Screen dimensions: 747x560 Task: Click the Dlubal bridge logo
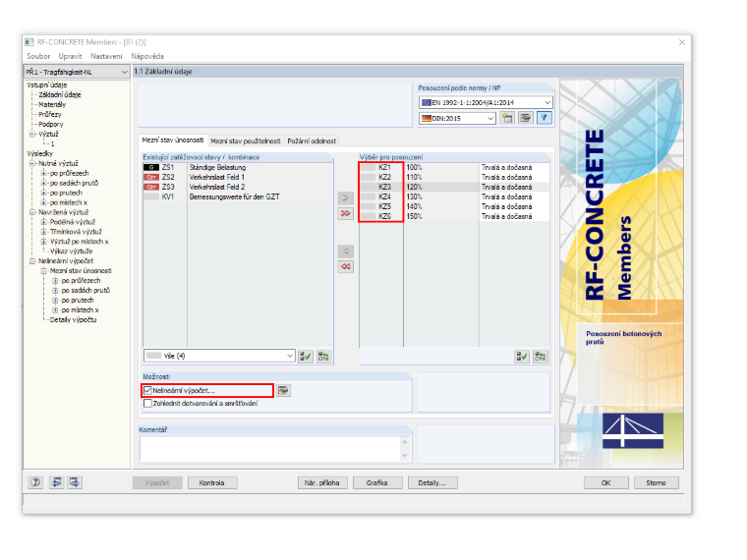pyautogui.click(x=633, y=430)
